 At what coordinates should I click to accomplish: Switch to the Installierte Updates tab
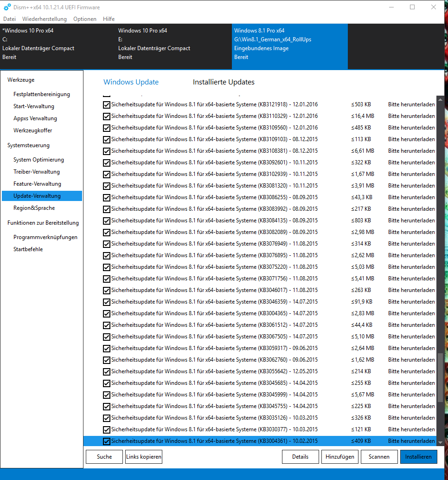coord(224,82)
